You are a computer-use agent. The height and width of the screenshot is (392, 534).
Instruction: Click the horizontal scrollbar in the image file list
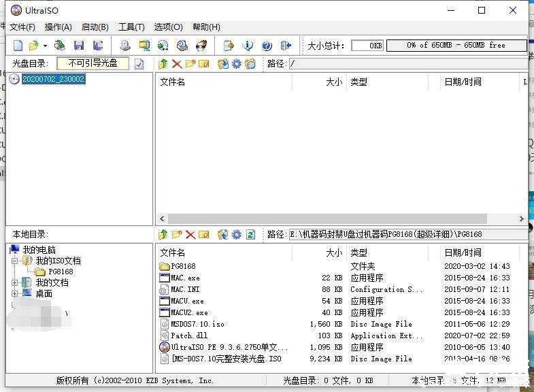click(x=327, y=218)
